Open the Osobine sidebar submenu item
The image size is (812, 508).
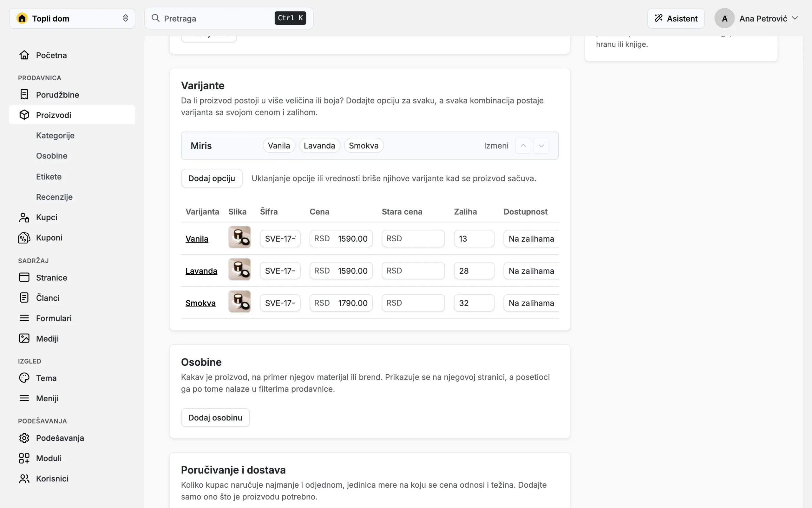pyautogui.click(x=52, y=156)
